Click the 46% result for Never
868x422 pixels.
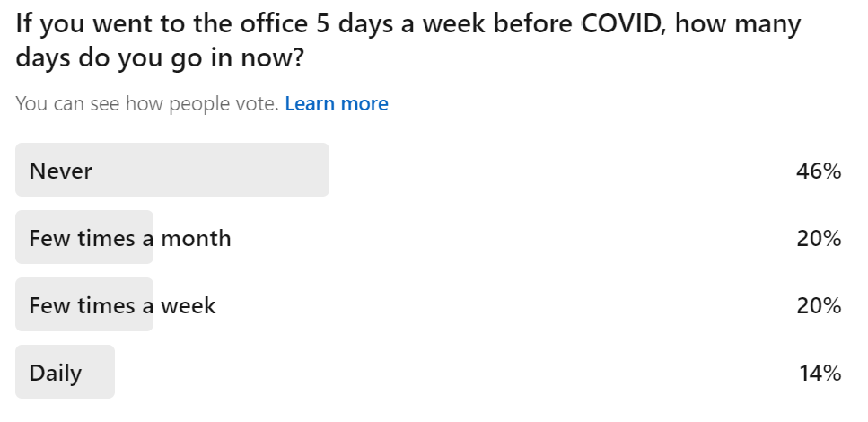[x=818, y=171]
